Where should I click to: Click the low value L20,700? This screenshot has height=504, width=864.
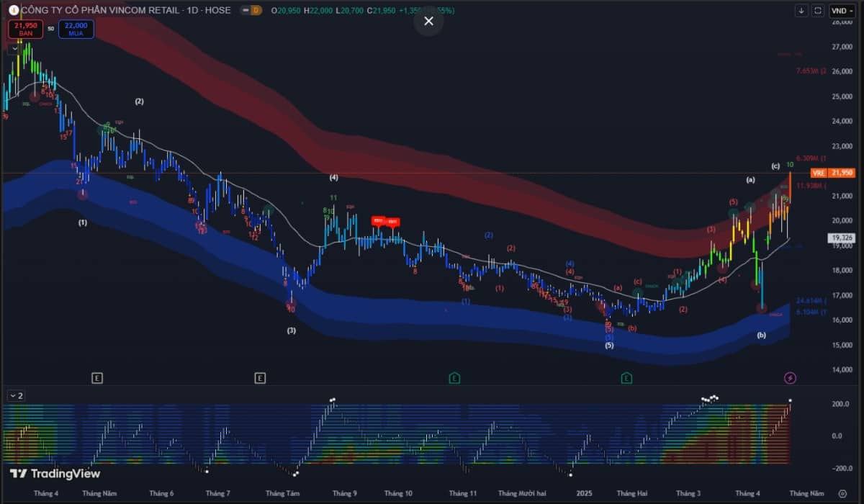tap(349, 11)
